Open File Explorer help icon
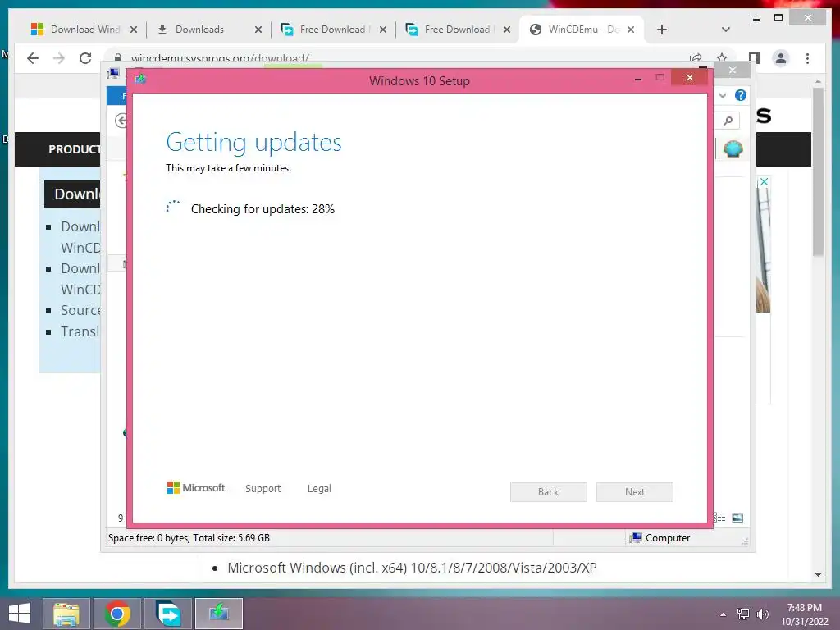 point(741,95)
